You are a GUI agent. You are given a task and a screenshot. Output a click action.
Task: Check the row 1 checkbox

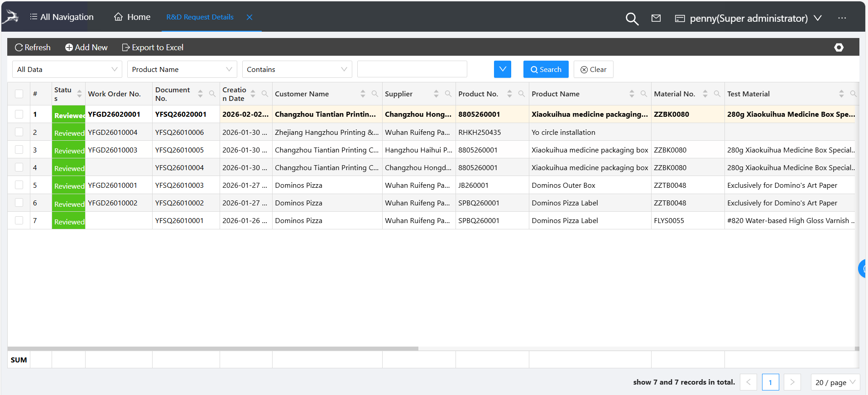[19, 114]
